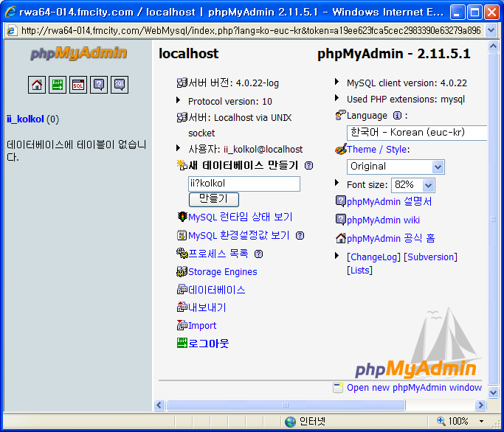
Task: Click the Used PHP extensions: mysql text
Action: tap(406, 100)
